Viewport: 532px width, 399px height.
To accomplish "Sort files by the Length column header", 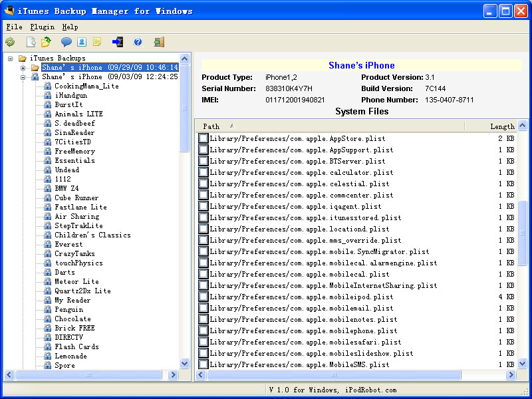I will 491,126.
